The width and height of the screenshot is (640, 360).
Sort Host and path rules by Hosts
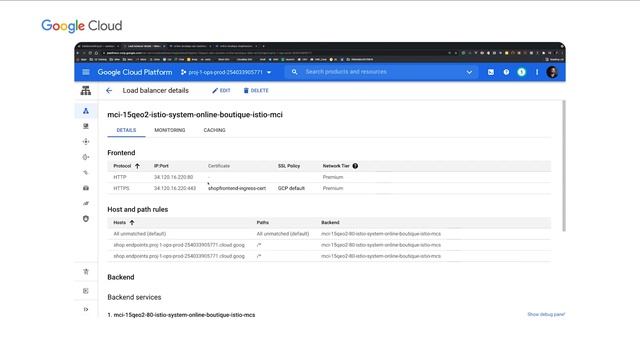(x=124, y=223)
